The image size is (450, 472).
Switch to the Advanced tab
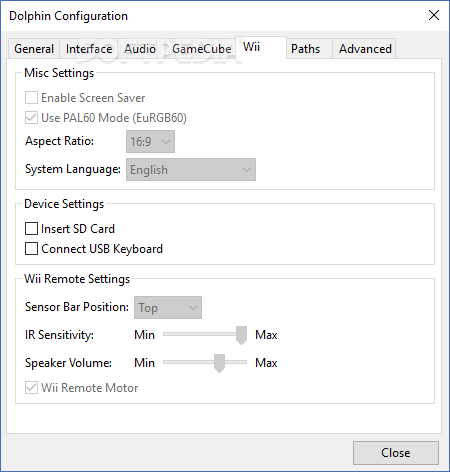(365, 49)
